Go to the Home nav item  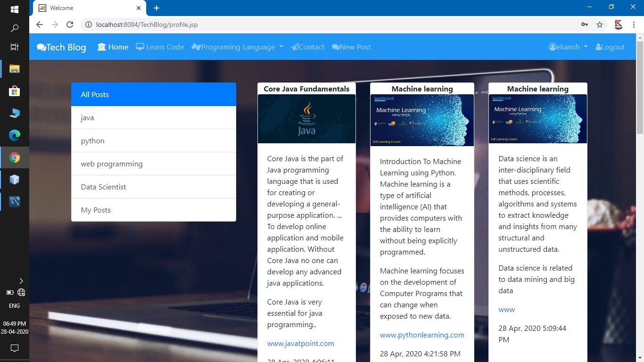click(x=113, y=47)
